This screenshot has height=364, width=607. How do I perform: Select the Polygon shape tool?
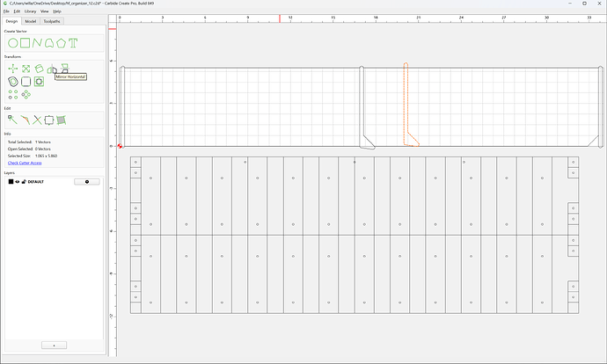pos(62,43)
